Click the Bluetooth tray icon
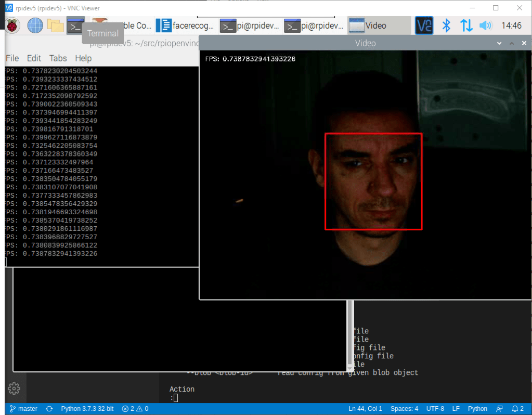532x415 pixels. pos(446,25)
